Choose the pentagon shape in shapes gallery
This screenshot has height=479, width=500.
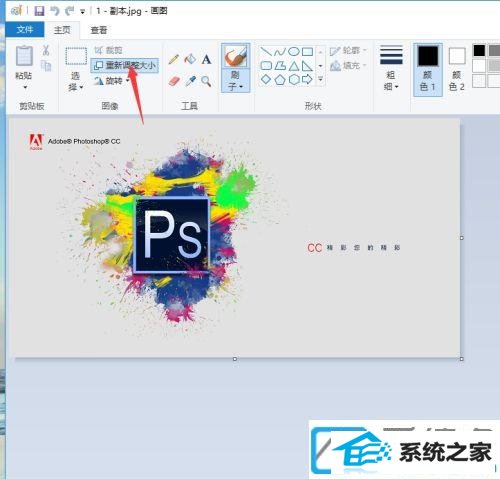[x=279, y=80]
